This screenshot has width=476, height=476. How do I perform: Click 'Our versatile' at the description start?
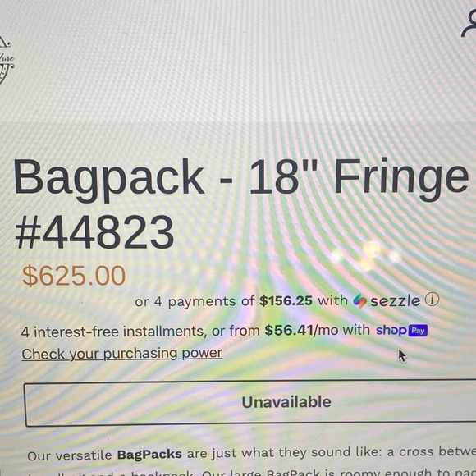[x=70, y=455]
